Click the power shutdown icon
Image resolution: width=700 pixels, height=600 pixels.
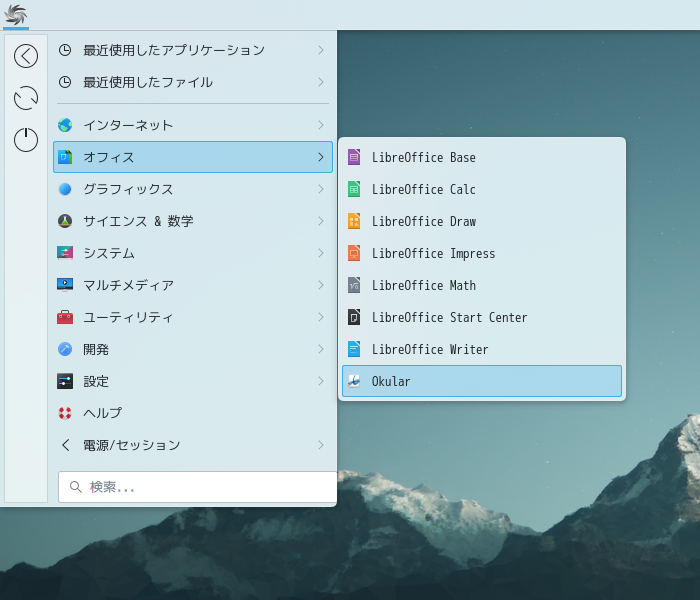26,140
